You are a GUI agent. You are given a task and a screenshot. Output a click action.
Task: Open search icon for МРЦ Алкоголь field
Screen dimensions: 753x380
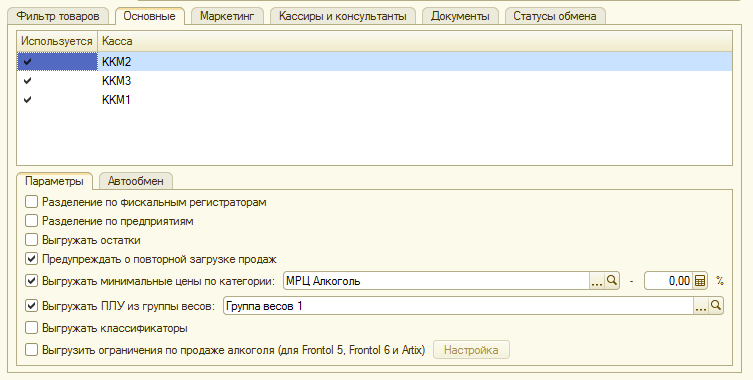612,281
